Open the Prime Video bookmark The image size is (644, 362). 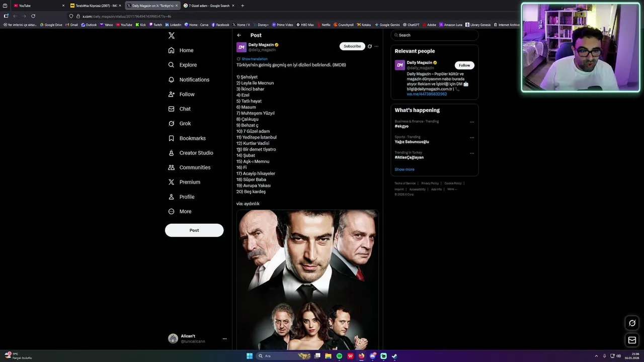(283, 25)
